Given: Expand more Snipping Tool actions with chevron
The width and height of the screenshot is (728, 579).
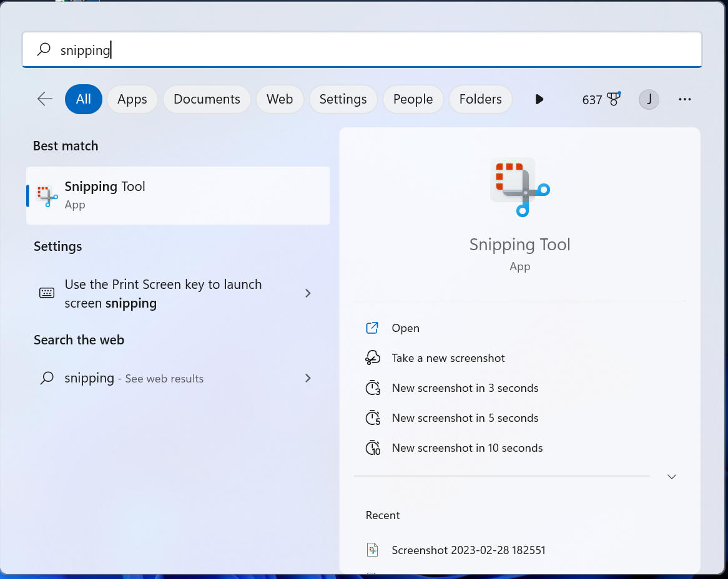Looking at the screenshot, I should [x=671, y=476].
